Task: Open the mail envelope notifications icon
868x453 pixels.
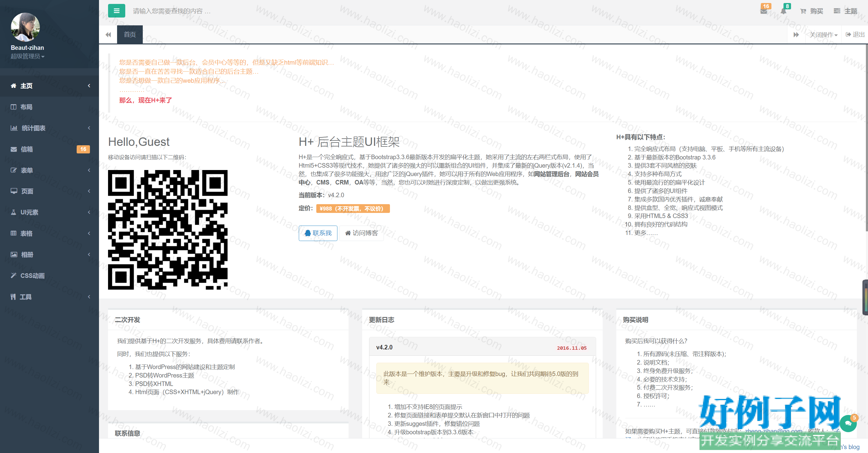Action: coord(764,11)
